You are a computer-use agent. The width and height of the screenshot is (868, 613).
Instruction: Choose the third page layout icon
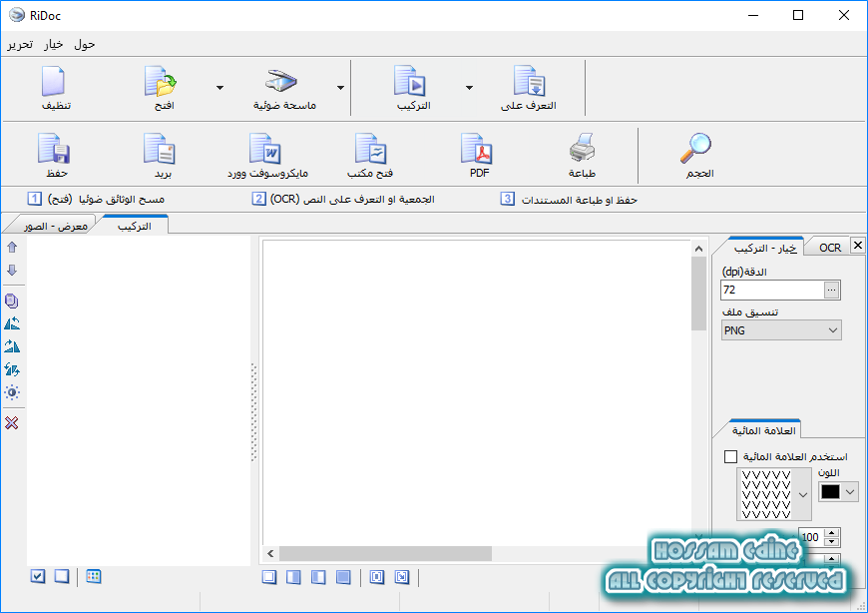(x=318, y=578)
